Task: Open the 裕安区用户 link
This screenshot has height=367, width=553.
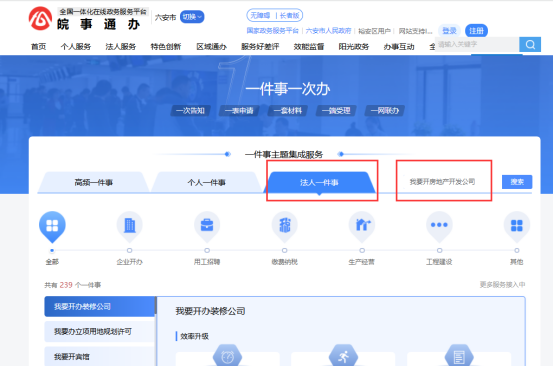Action: (x=375, y=31)
